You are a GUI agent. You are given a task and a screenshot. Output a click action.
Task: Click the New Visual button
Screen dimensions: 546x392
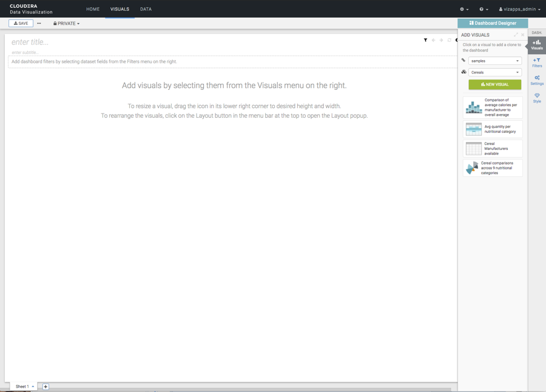tap(494, 84)
